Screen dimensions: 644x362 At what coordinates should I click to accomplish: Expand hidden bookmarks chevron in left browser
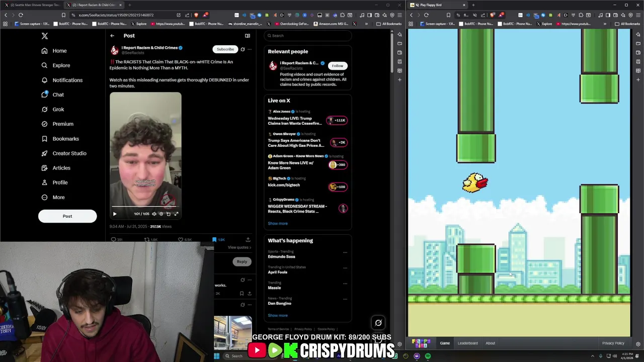366,24
